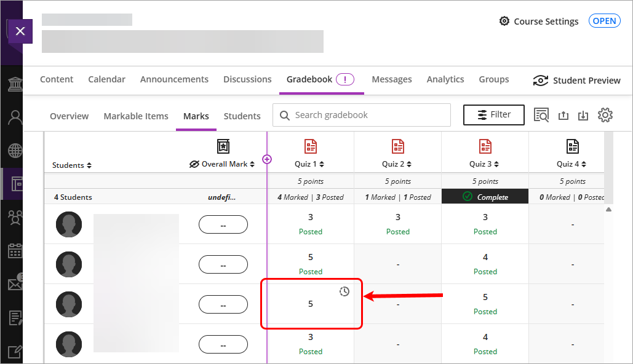The image size is (633, 364).
Task: Click the clock override icon in the highlighted cell
Action: coord(344,291)
